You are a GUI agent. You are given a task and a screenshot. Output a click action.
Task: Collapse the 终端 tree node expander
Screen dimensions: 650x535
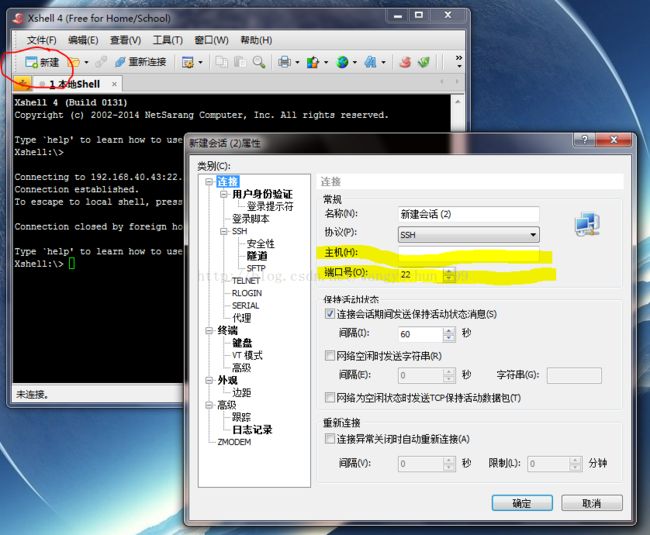pos(209,330)
